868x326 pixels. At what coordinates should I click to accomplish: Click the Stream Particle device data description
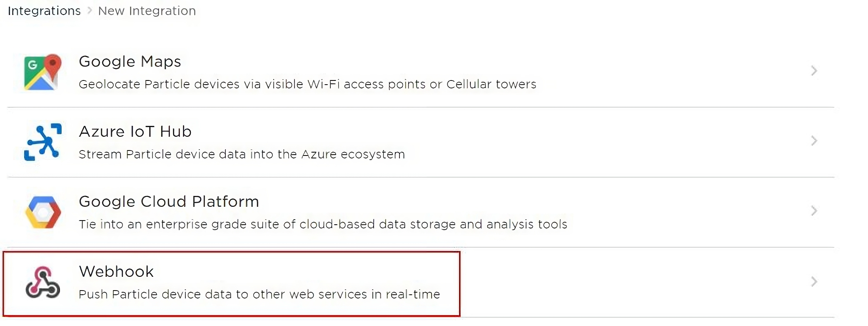[242, 154]
